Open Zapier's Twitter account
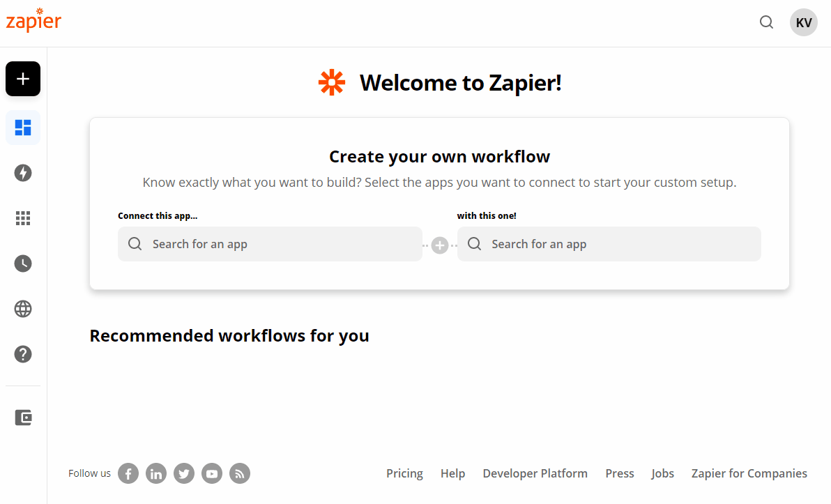This screenshot has height=504, width=831. coord(183,473)
